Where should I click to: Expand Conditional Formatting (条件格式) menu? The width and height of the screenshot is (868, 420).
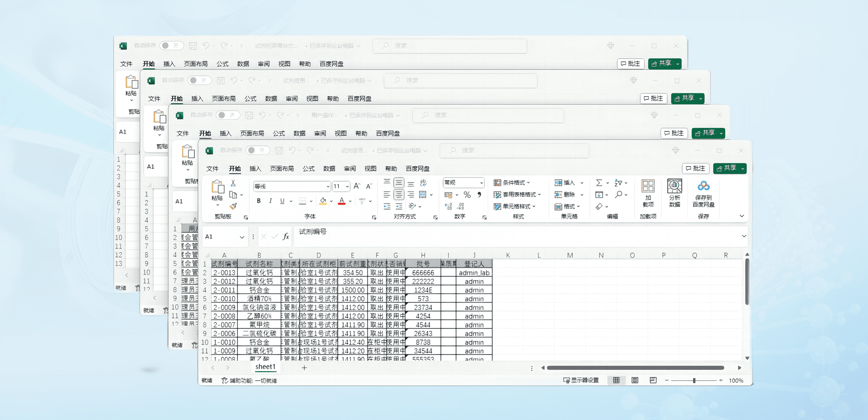tap(511, 183)
